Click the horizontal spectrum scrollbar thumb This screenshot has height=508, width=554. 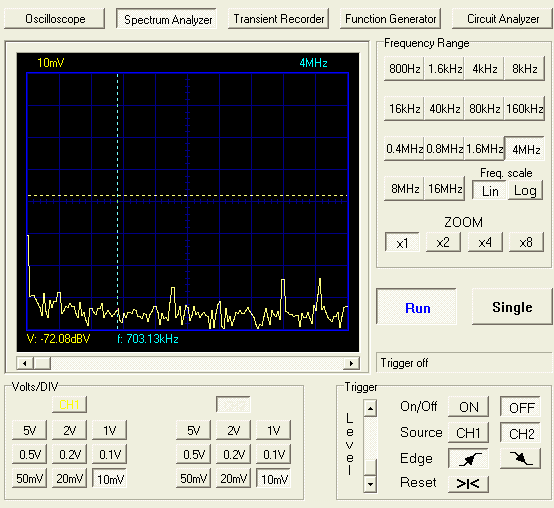click(x=42, y=363)
